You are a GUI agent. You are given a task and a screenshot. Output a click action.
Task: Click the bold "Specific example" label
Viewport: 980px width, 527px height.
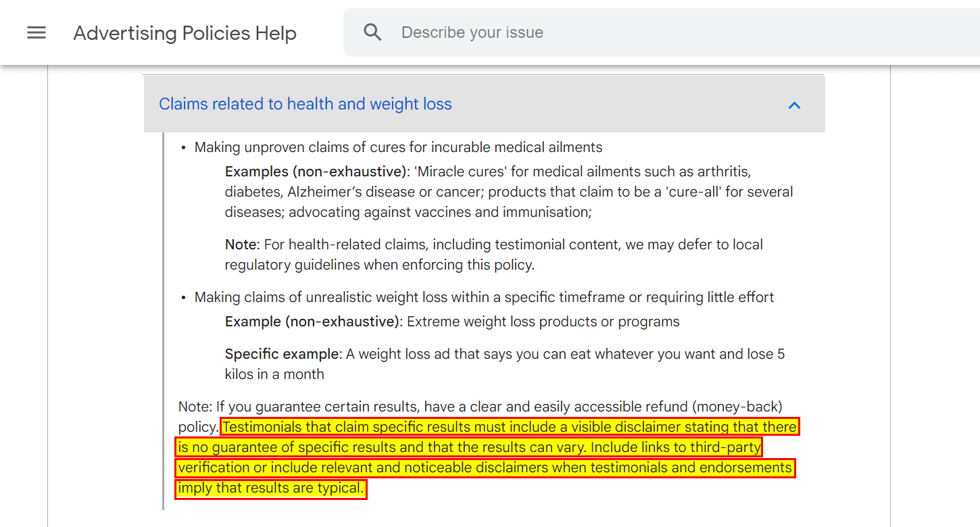(281, 354)
